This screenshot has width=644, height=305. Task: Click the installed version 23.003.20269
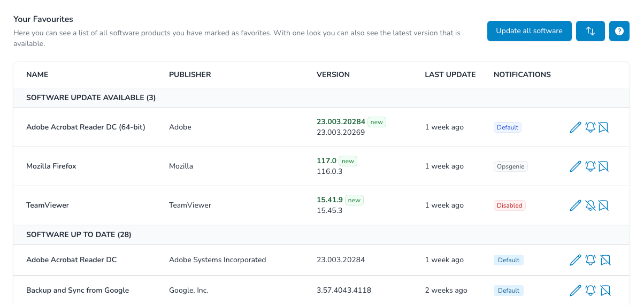tap(341, 133)
